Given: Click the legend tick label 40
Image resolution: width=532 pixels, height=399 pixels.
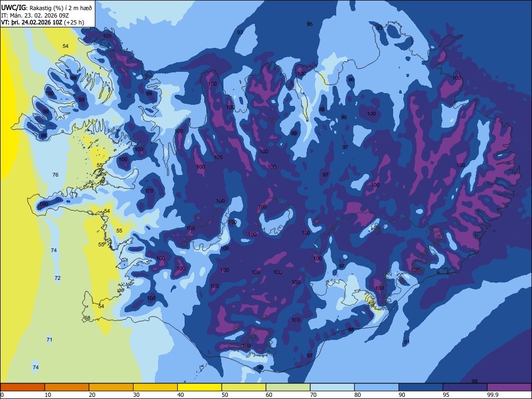Looking at the screenshot, I should point(181,395).
